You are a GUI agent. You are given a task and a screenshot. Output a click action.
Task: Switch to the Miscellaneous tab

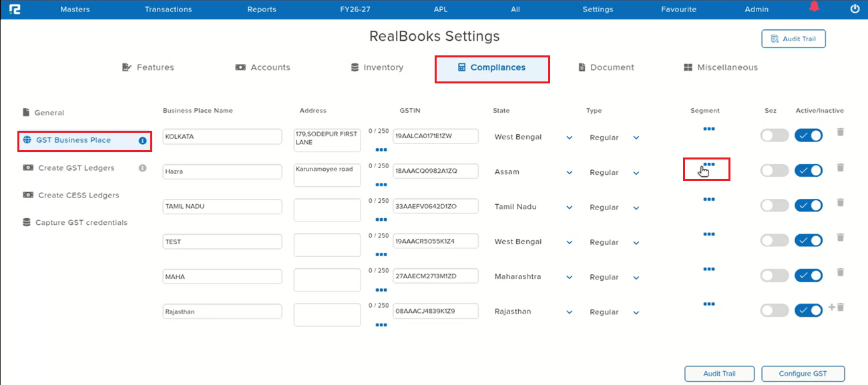[x=721, y=67]
